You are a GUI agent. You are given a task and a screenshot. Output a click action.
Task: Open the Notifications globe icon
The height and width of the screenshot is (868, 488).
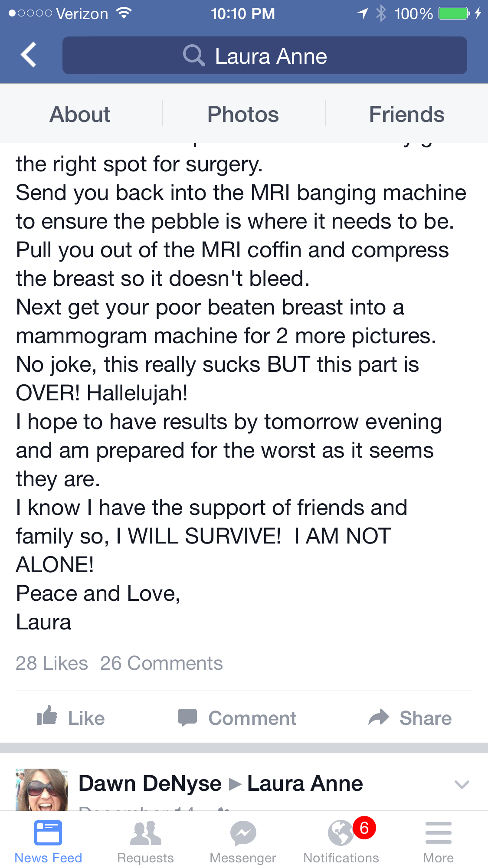[341, 833]
